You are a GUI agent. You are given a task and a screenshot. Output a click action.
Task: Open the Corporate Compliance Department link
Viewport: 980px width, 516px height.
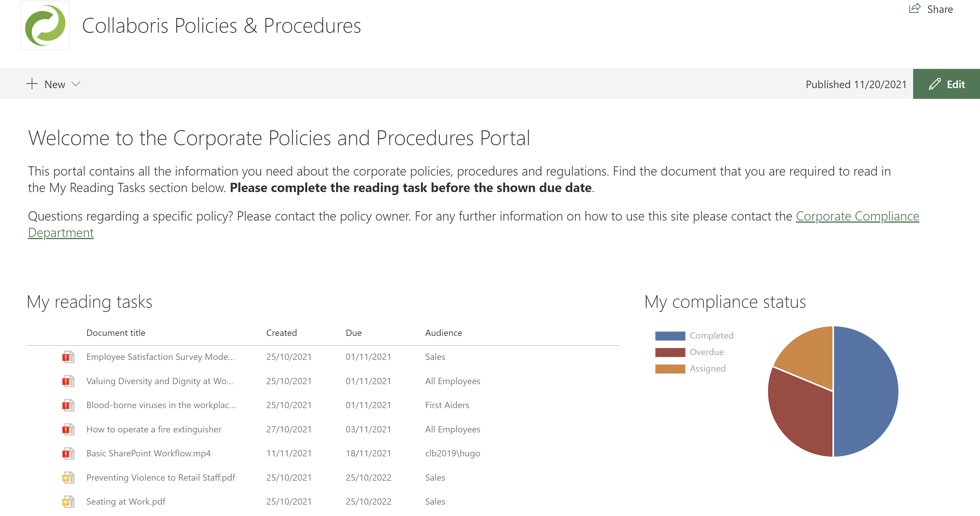pyautogui.click(x=857, y=216)
